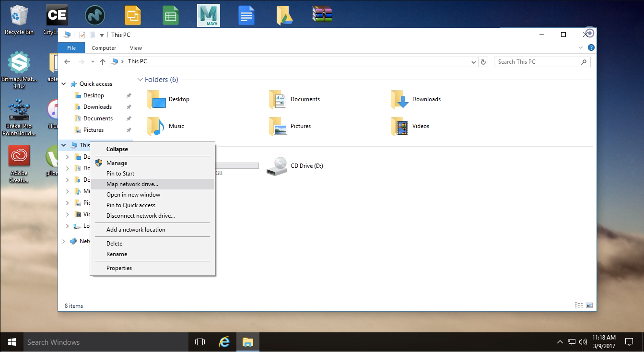Click the volume speaker tray icon
This screenshot has height=352, width=644.
pyautogui.click(x=583, y=342)
